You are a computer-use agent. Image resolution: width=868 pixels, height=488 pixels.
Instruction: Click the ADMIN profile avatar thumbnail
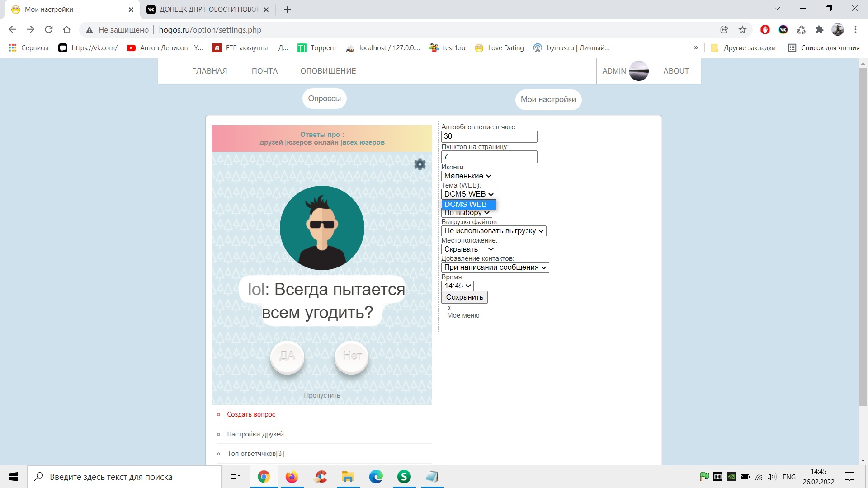coord(638,71)
